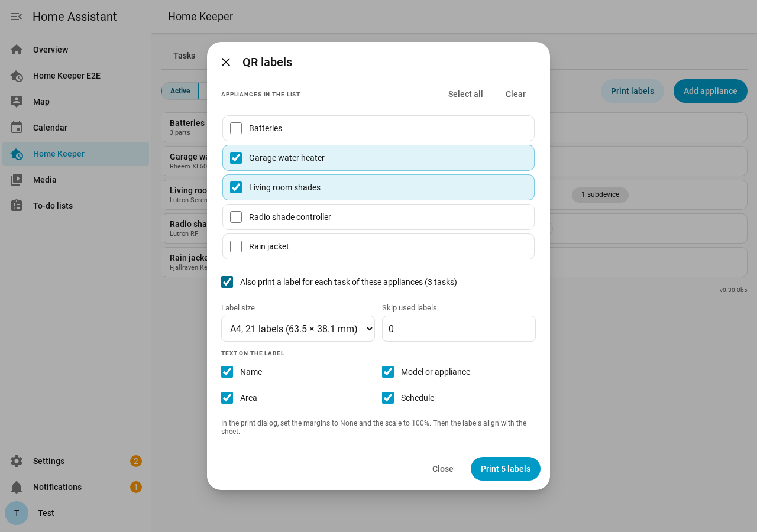Open Notifications bell icon

coord(17,487)
